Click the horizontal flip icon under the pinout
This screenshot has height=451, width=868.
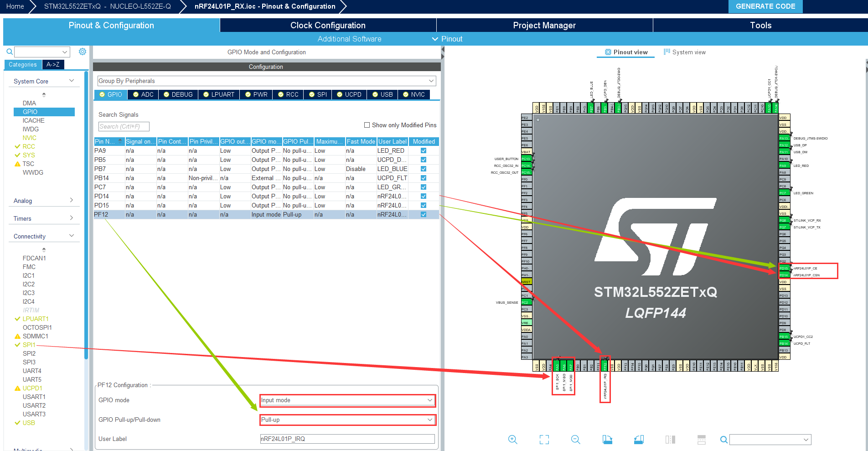[x=670, y=440]
